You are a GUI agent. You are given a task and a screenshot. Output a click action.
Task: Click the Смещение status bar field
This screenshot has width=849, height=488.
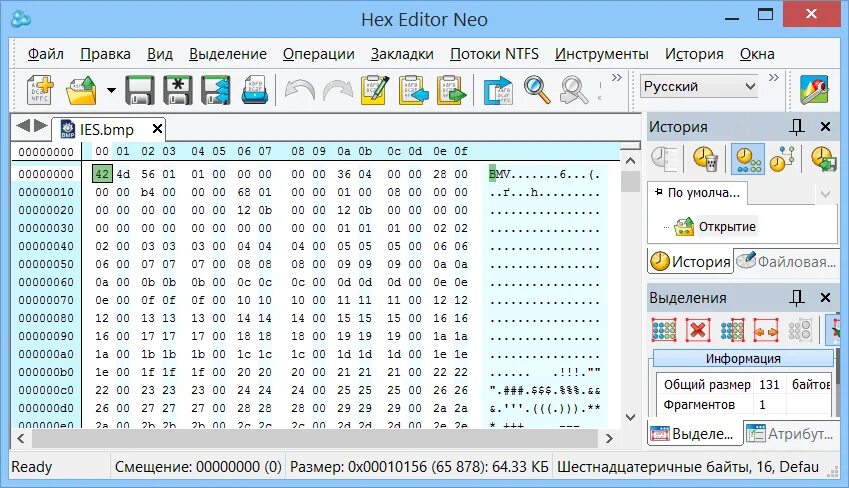198,467
